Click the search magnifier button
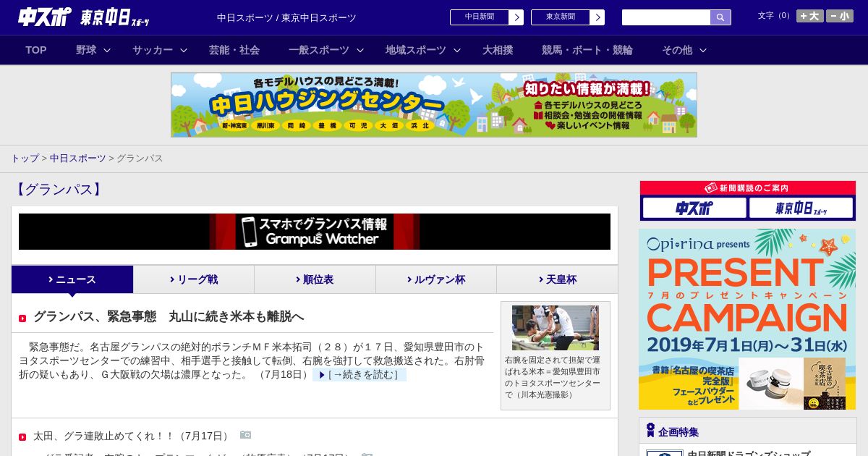The height and width of the screenshot is (456, 868). pos(720,17)
